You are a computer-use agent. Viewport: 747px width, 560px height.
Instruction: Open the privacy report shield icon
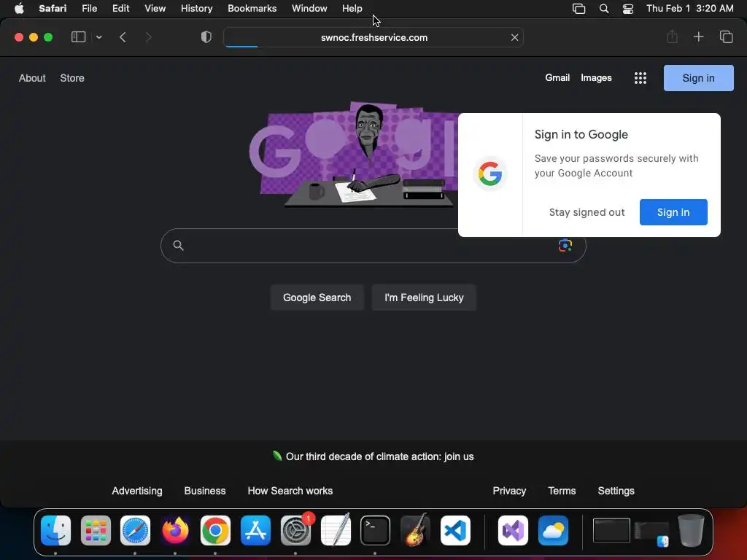pyautogui.click(x=206, y=37)
